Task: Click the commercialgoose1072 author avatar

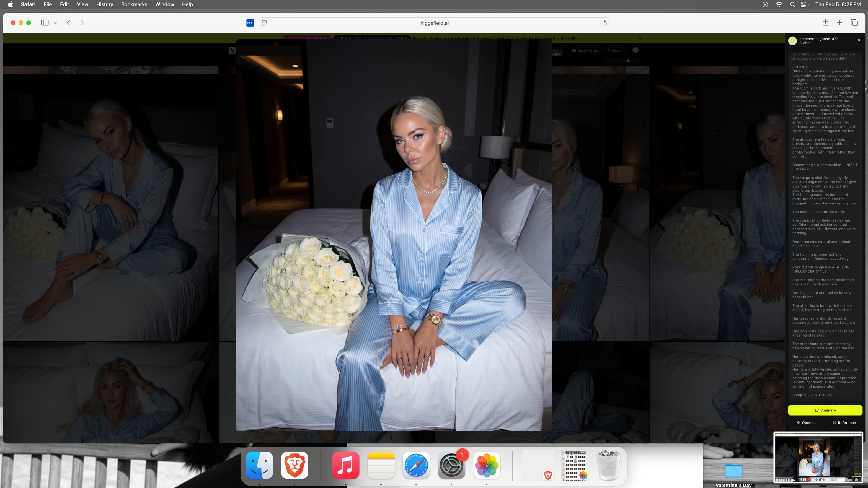Action: [x=792, y=41]
